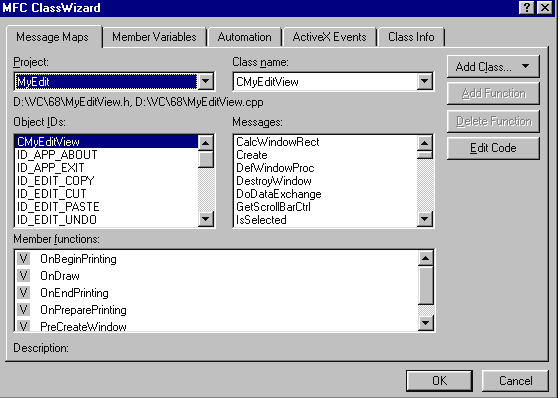Click the V icon beside OnEndPrinting
The image size is (560, 398).
tap(24, 293)
